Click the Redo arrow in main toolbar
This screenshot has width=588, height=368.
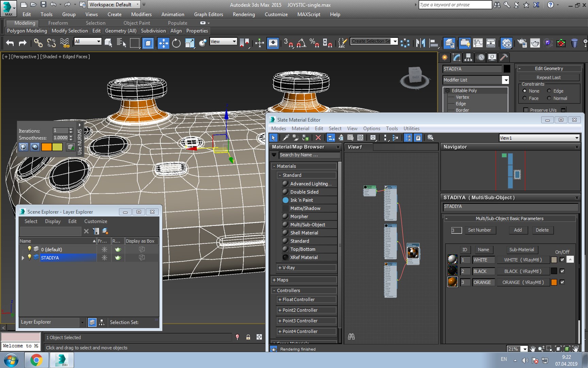point(22,43)
